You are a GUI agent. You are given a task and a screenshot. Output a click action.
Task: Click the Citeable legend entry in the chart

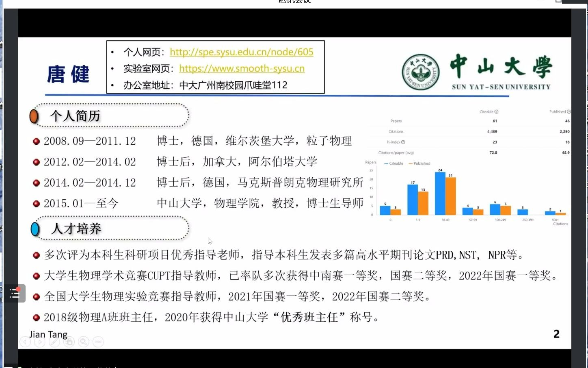(x=393, y=163)
